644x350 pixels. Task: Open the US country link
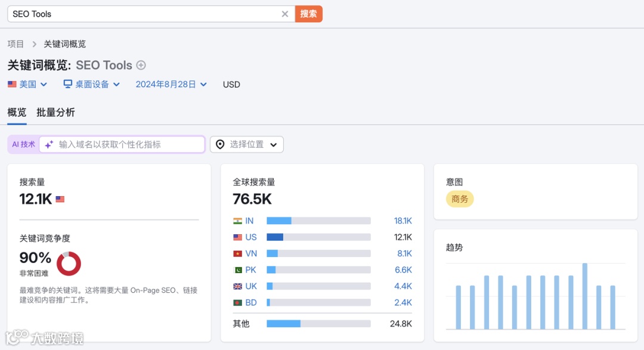[x=251, y=237]
